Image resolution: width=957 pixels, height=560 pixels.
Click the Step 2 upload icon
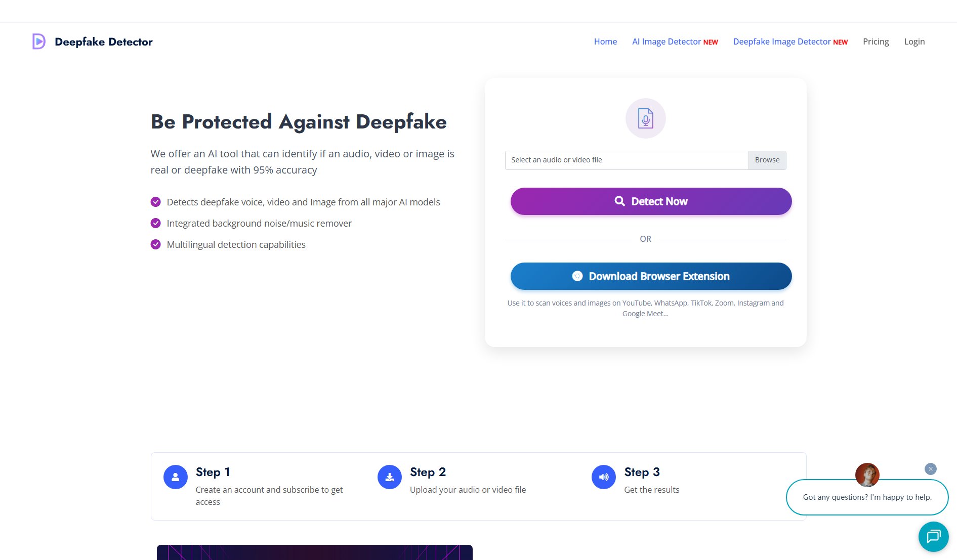coord(390,477)
